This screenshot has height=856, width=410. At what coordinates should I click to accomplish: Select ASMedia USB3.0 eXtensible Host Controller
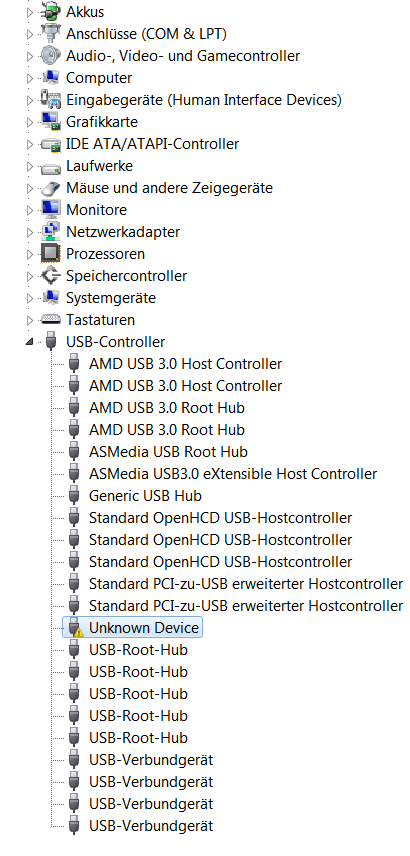233,474
